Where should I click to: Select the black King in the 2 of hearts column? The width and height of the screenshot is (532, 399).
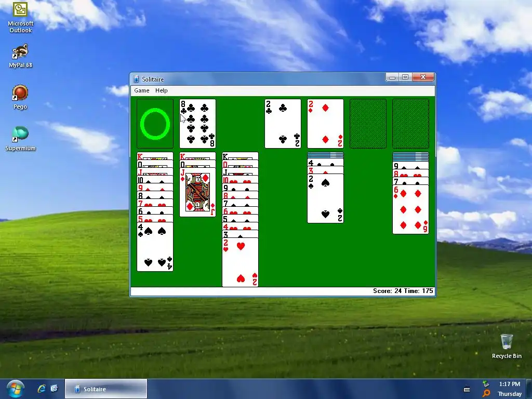click(240, 156)
